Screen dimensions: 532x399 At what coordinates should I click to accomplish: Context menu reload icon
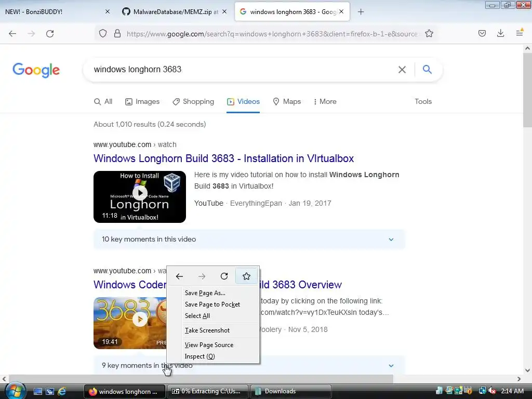224,276
